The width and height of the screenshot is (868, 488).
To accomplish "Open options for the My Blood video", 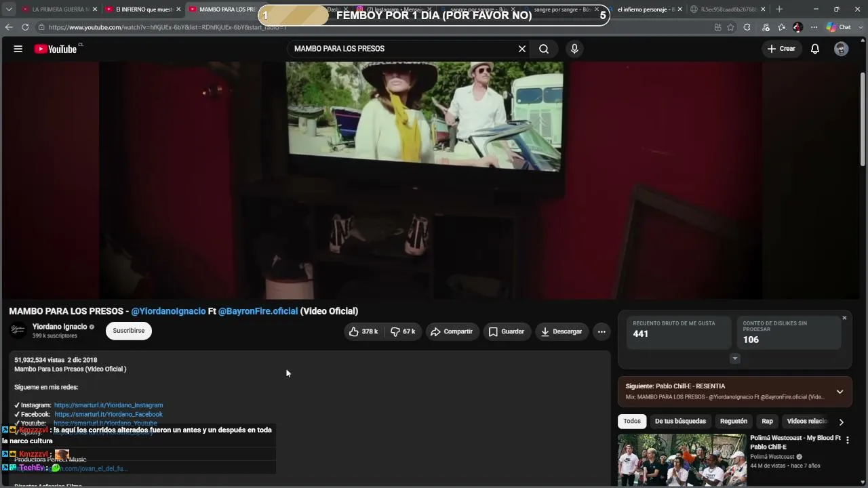I will point(847,440).
